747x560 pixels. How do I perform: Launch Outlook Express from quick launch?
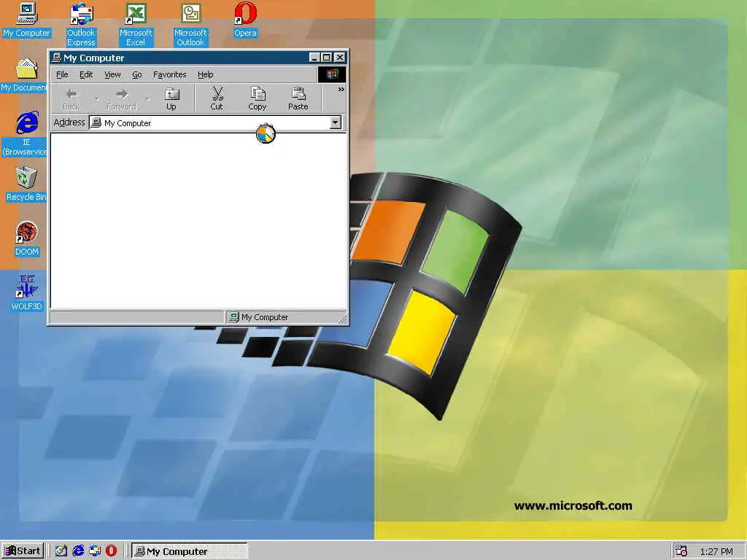coord(95,551)
